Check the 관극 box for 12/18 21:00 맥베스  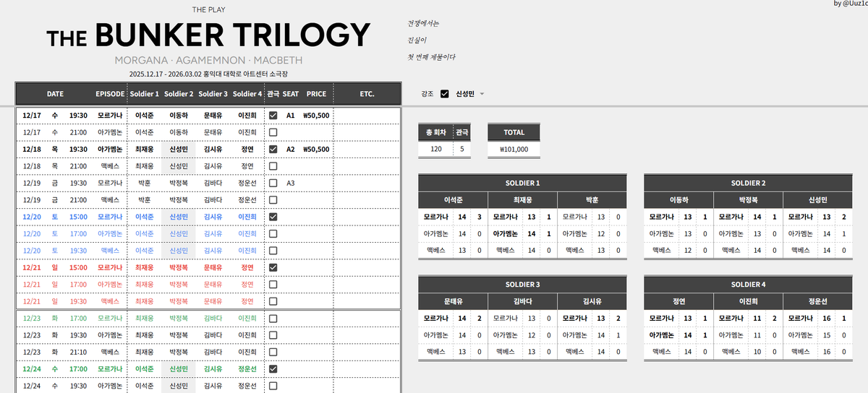coord(273,166)
